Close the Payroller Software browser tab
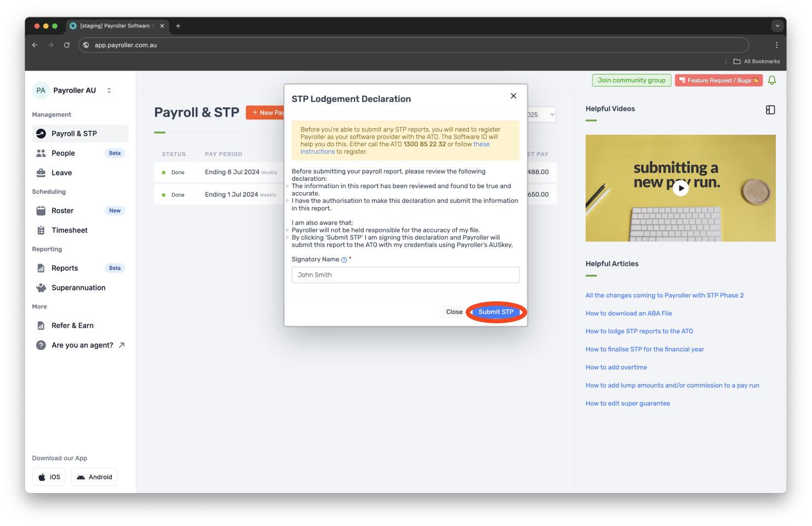 point(162,26)
